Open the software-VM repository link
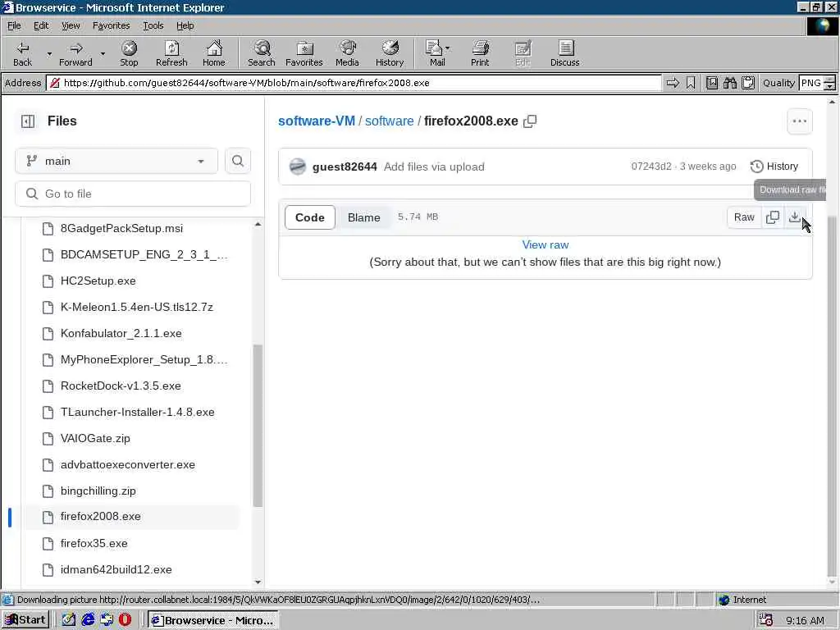The width and height of the screenshot is (840, 630). (316, 121)
